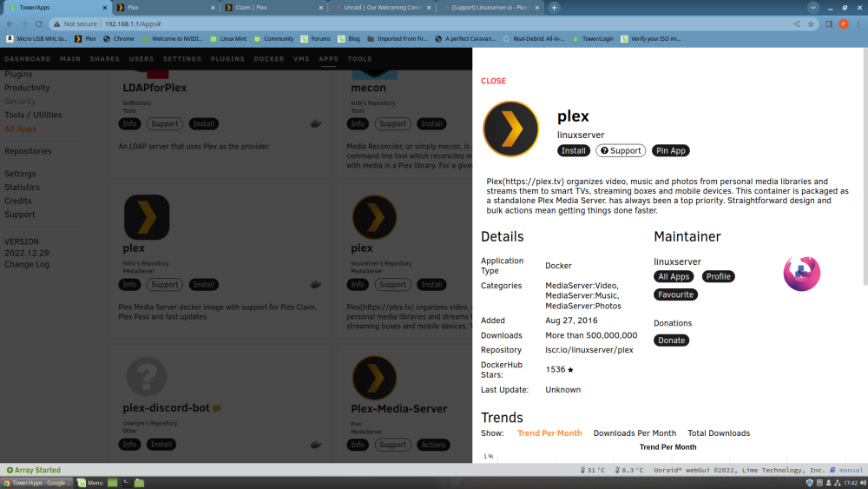
Task: Click the Not secure warning icon
Action: coord(57,23)
